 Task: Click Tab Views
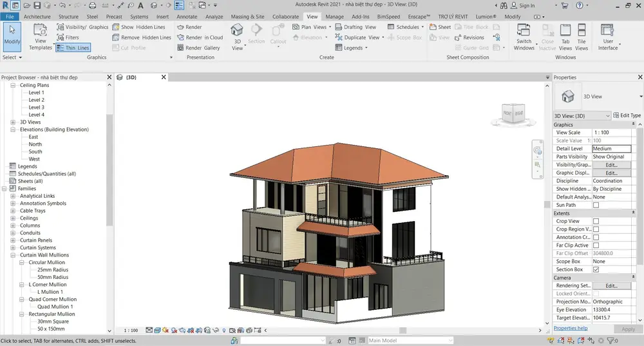pos(565,37)
